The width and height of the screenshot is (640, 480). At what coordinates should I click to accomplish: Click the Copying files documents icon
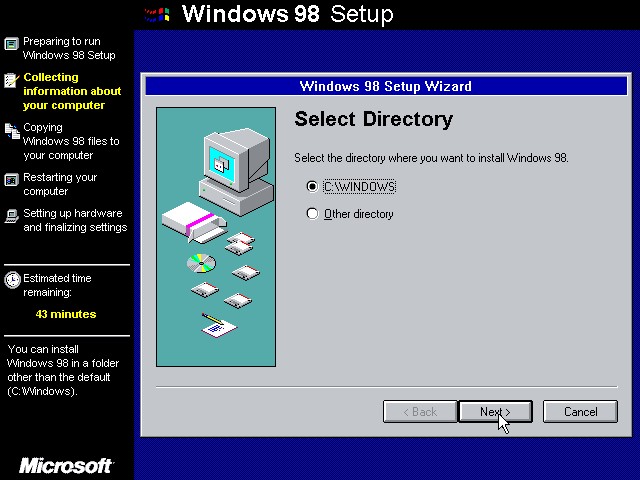(12, 131)
